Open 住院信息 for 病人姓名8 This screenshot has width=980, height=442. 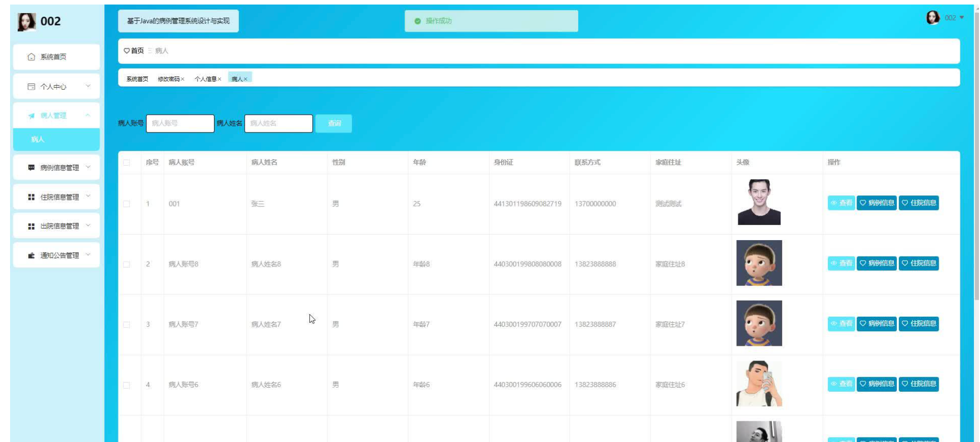919,263
